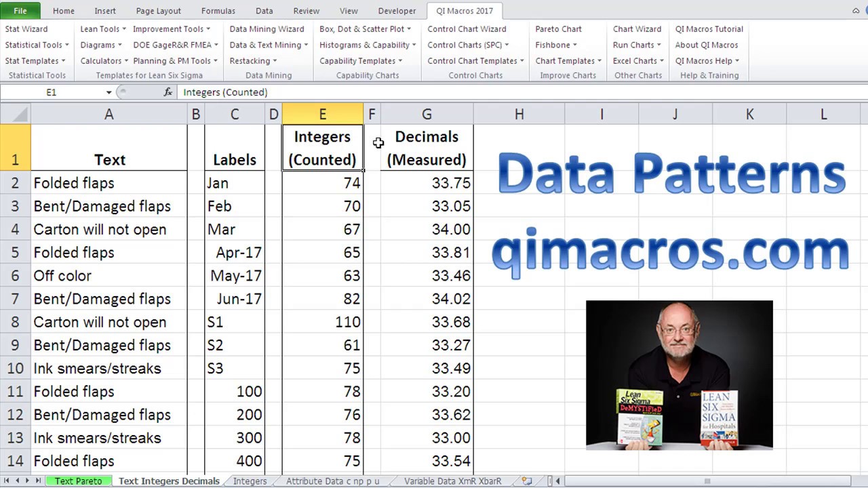Expand the Lean Tools dropdown
The width and height of the screenshot is (868, 488).
103,29
